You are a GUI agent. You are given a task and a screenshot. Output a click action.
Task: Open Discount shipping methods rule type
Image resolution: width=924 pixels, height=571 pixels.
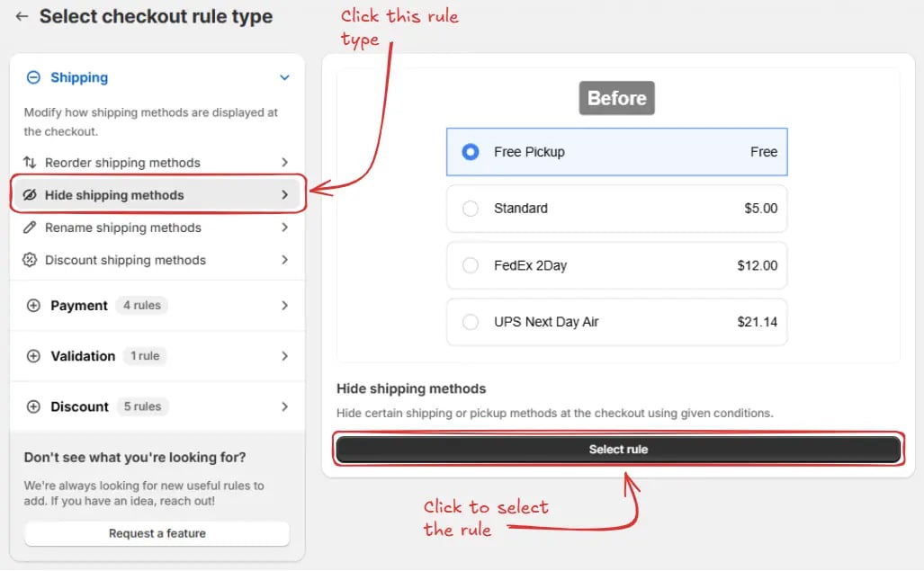point(157,260)
